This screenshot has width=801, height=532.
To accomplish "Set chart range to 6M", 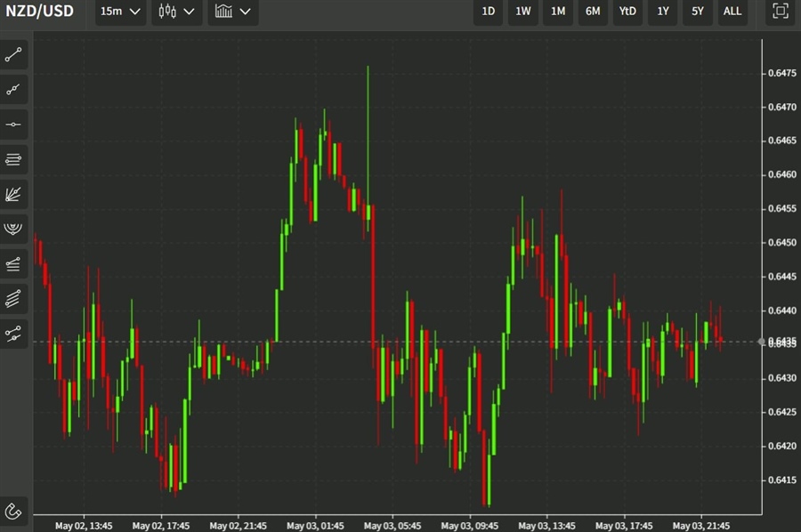I will tap(593, 12).
